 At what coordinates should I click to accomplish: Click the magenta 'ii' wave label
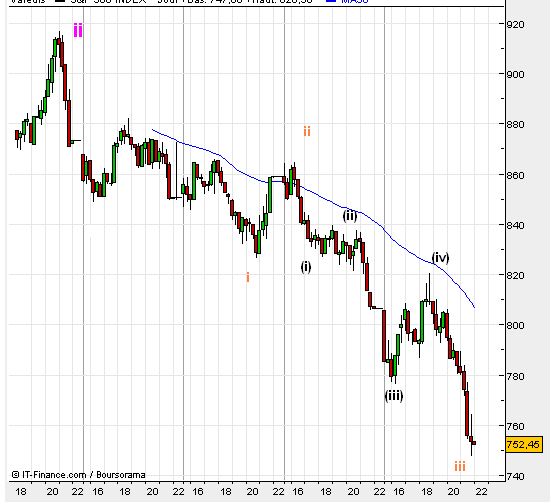(x=78, y=31)
